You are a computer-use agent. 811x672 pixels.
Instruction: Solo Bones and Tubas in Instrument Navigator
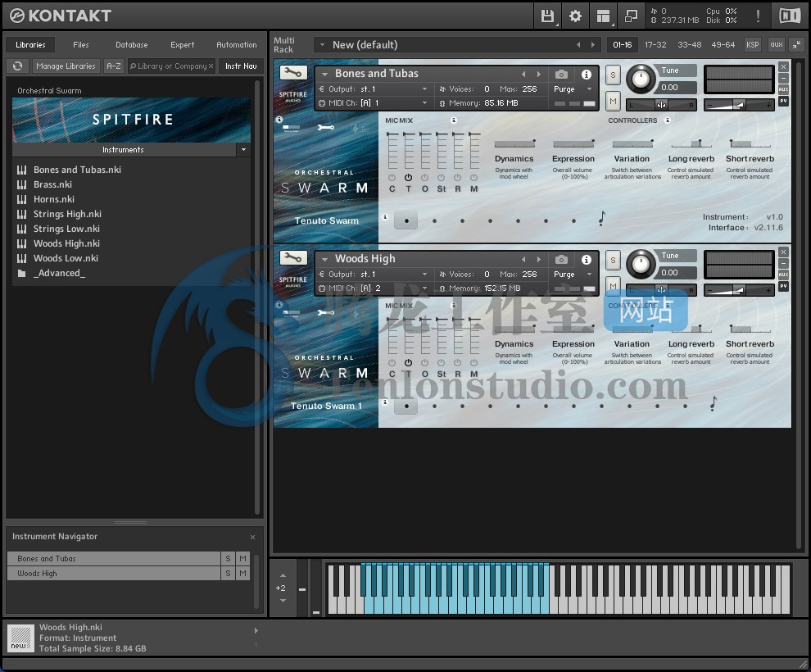228,559
